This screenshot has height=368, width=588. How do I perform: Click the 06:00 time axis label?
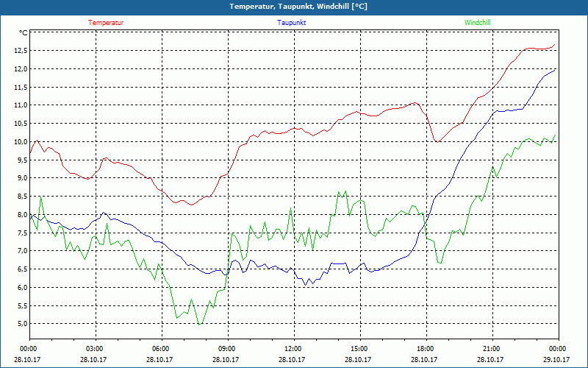point(162,349)
